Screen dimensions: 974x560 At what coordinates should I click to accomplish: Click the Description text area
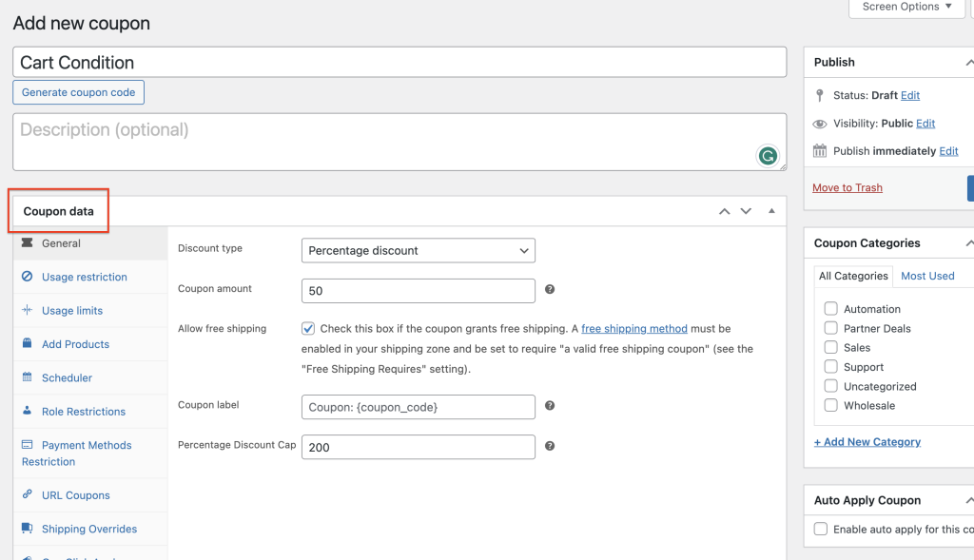399,142
